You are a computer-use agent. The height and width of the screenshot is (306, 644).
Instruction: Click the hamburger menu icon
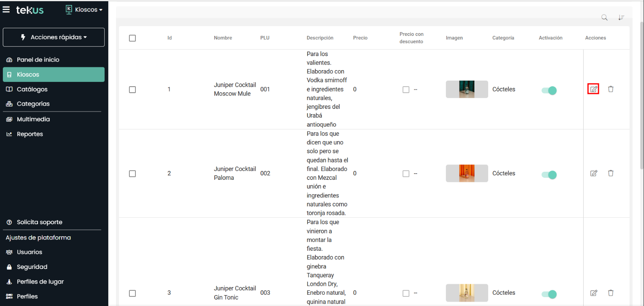tap(6, 9)
